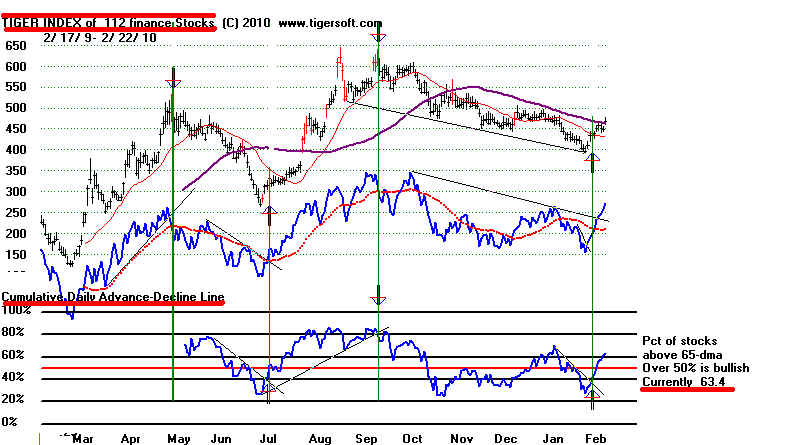800x445 pixels.
Task: Click the black down arrow above the percent panel
Action: click(378, 297)
